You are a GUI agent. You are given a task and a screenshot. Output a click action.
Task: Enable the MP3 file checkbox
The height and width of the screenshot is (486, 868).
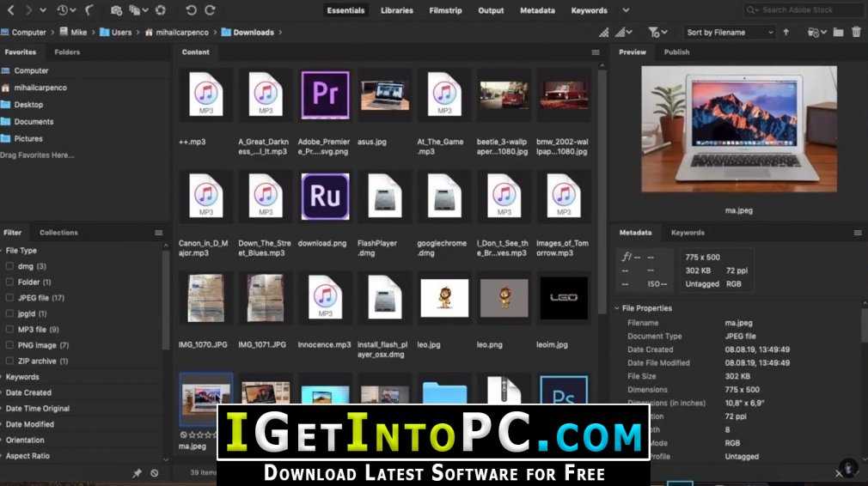point(9,329)
